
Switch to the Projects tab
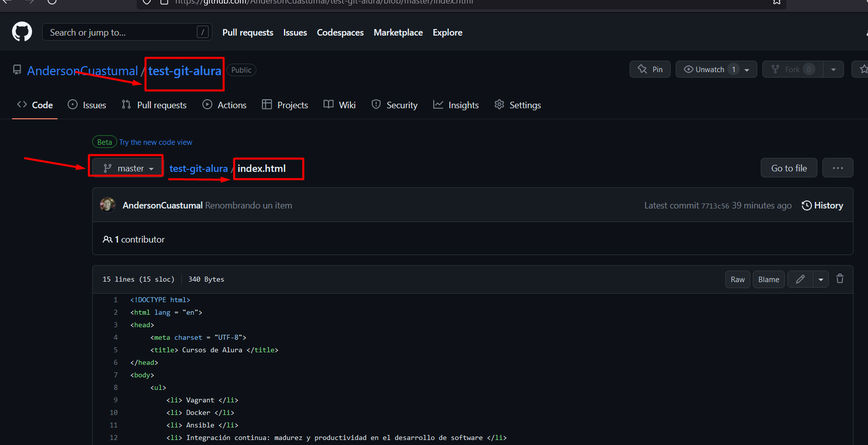(x=285, y=105)
